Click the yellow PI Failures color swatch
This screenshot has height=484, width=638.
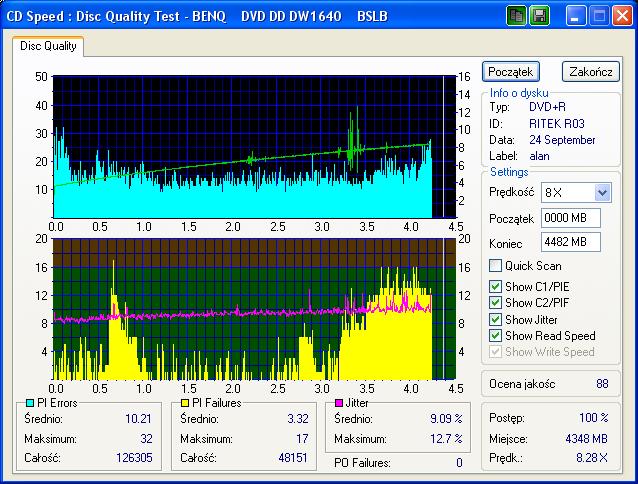pyautogui.click(x=185, y=403)
